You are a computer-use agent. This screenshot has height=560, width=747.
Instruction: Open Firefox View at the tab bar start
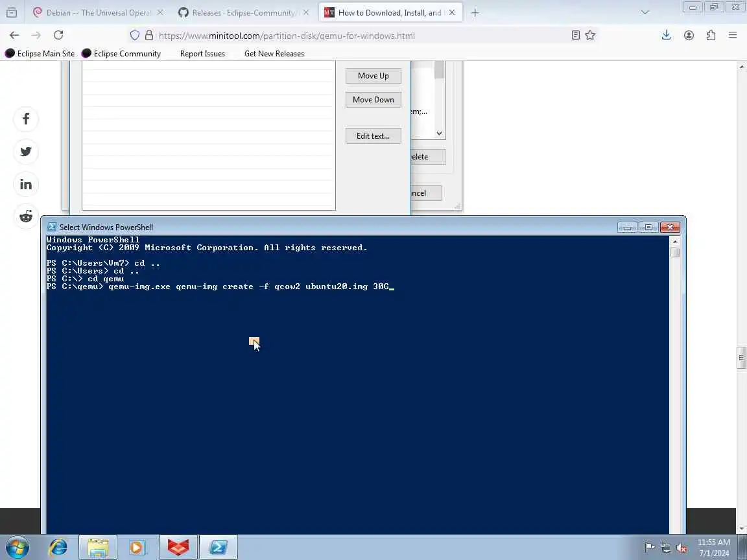pos(12,13)
